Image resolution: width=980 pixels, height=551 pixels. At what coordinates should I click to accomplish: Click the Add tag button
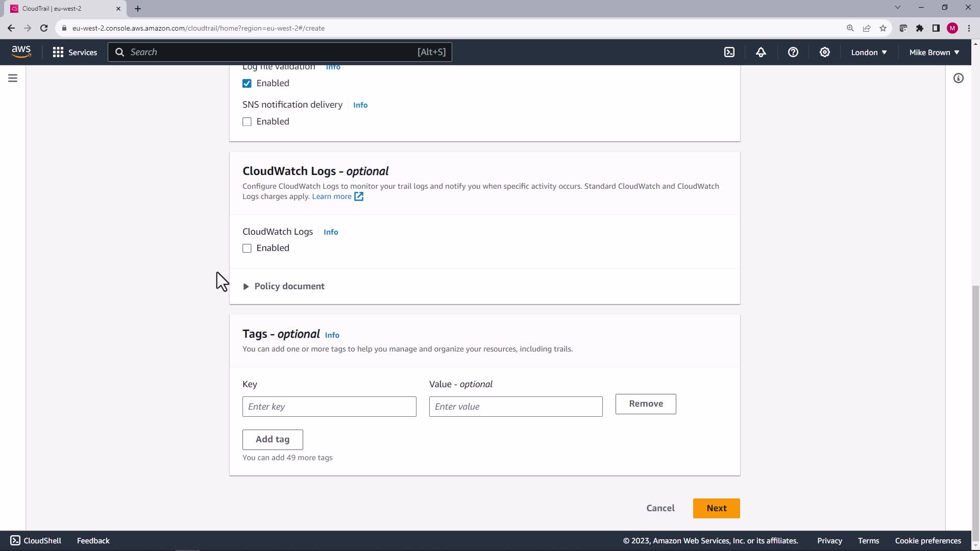point(272,439)
